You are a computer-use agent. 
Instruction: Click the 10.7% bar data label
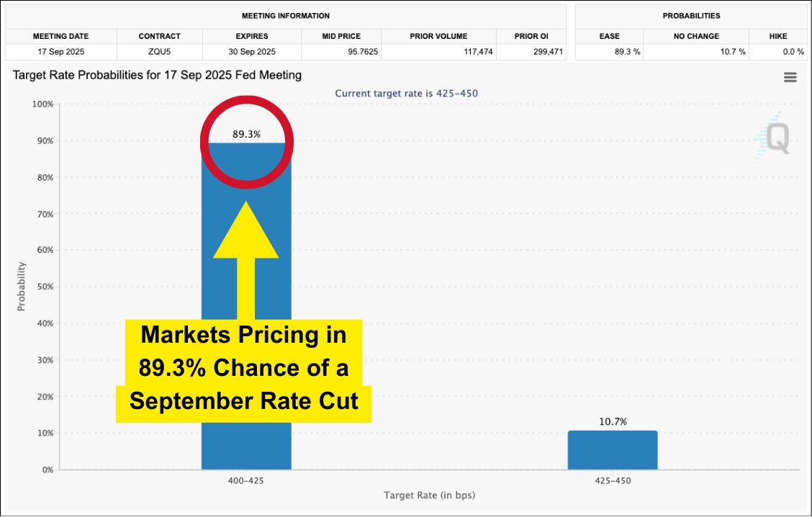click(612, 422)
